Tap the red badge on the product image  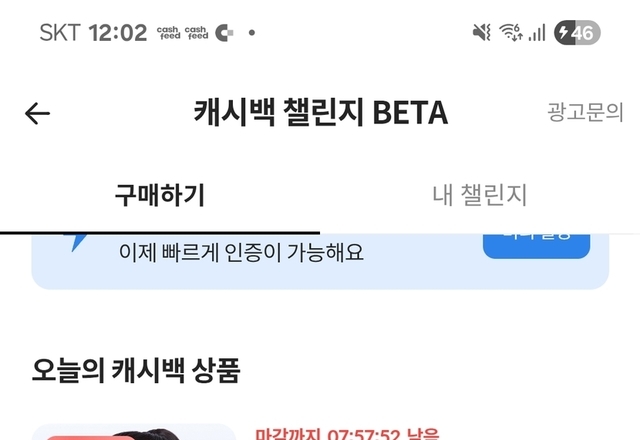pos(90,438)
